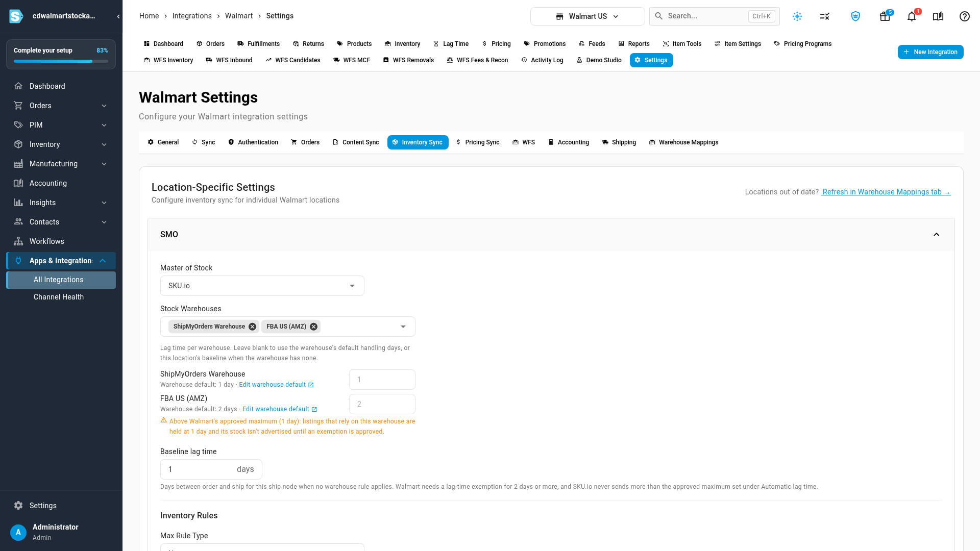Open Settings in the sidebar bottom

61,506
